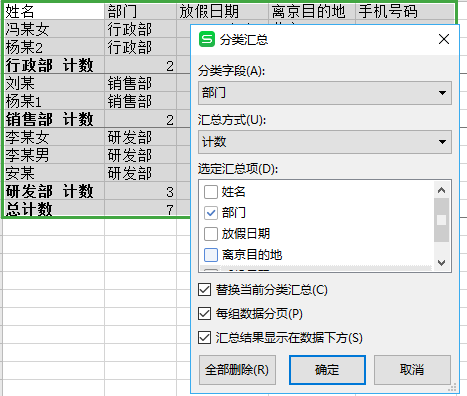Check the 放假日期 summary item checkbox
This screenshot has height=396, width=467.
211,234
